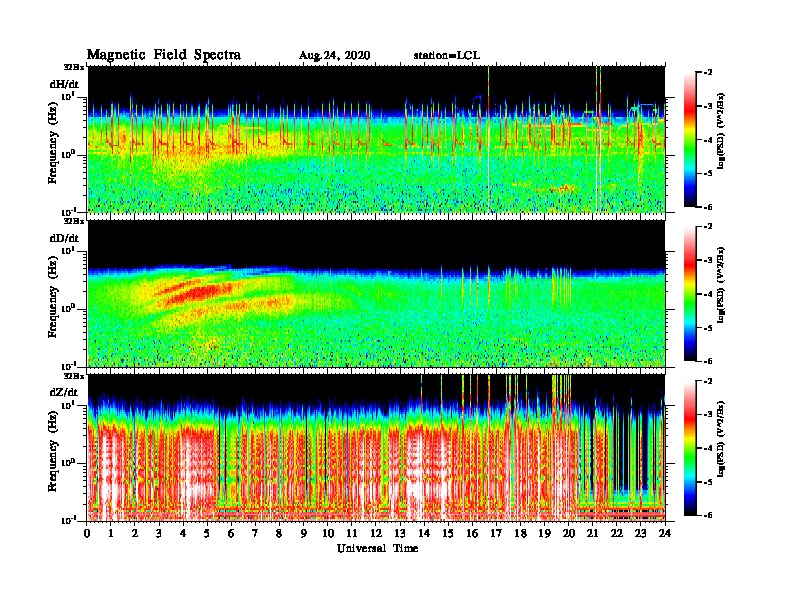This screenshot has width=792, height=612.
Task: Click the "32Hz" label atop dZ/dt panel
Action: [73, 376]
